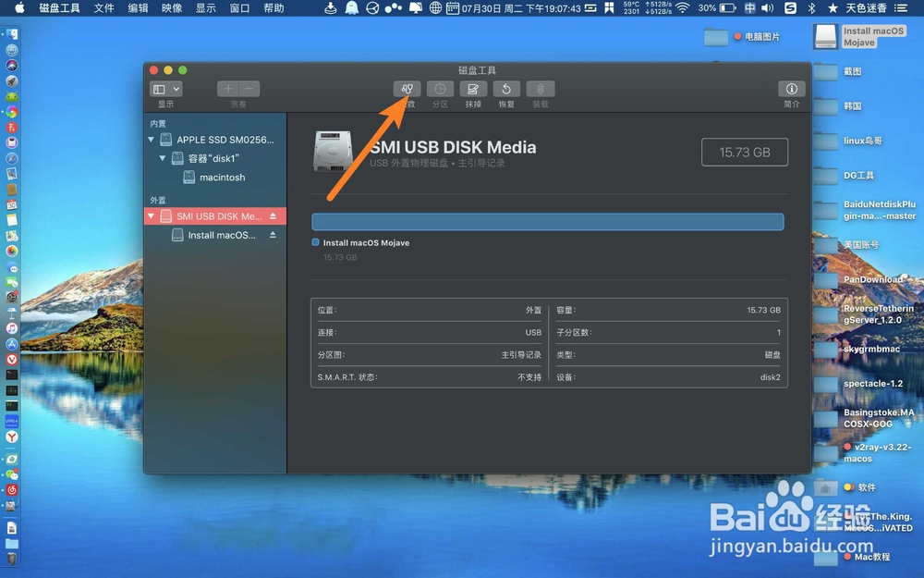The image size is (924, 578).
Task: Open the Info (简介) panel
Action: click(x=792, y=89)
